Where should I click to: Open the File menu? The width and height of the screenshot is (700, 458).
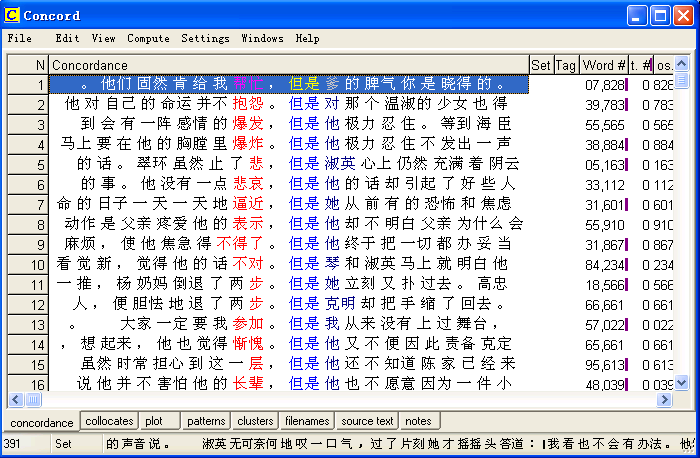[19, 38]
